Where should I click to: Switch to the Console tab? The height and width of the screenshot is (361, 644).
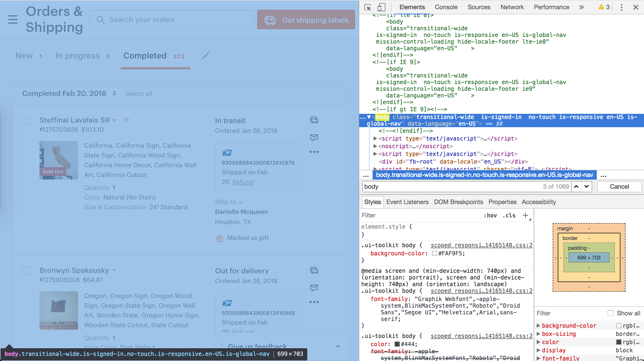point(446,7)
